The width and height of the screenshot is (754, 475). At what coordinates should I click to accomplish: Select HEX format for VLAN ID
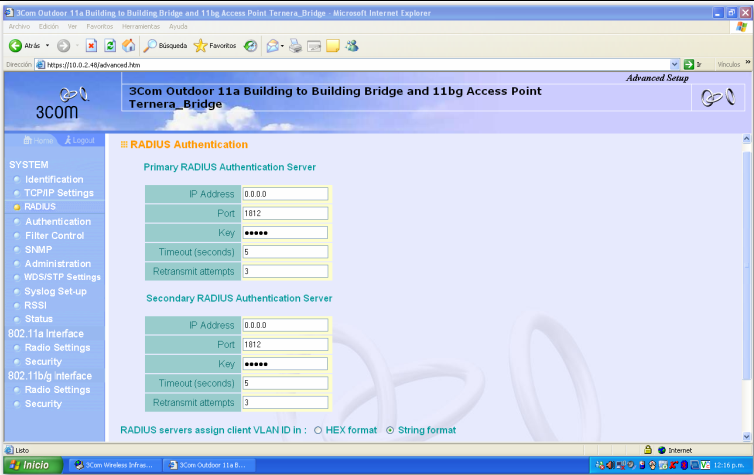[x=318, y=430]
